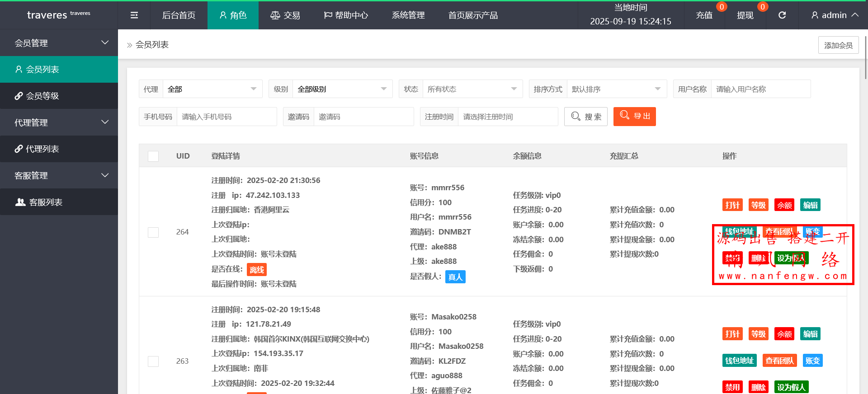Click the 手机号码 input field
This screenshot has height=394, width=868.
(226, 117)
